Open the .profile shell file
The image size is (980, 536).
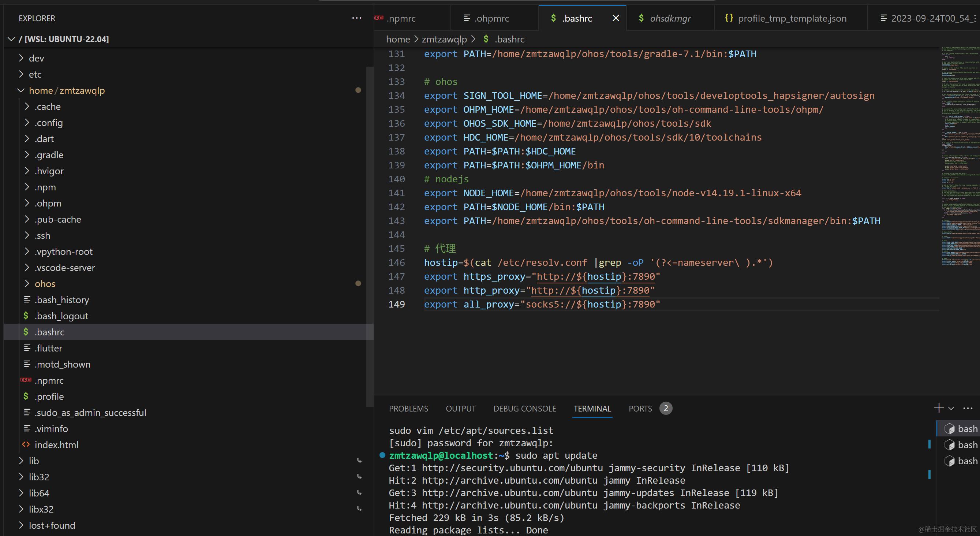coord(49,396)
